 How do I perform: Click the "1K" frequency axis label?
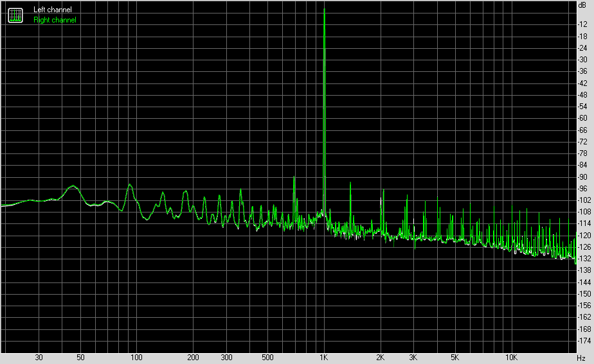tap(323, 358)
